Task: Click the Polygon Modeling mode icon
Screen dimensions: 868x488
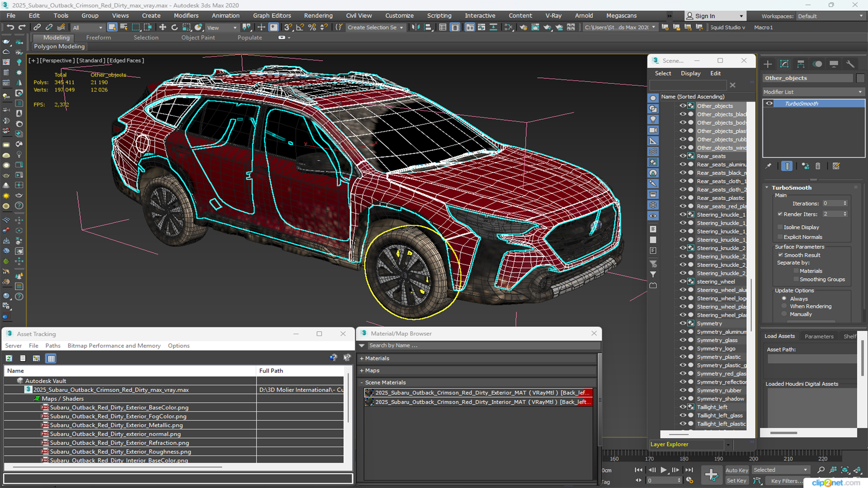Action: coord(59,47)
